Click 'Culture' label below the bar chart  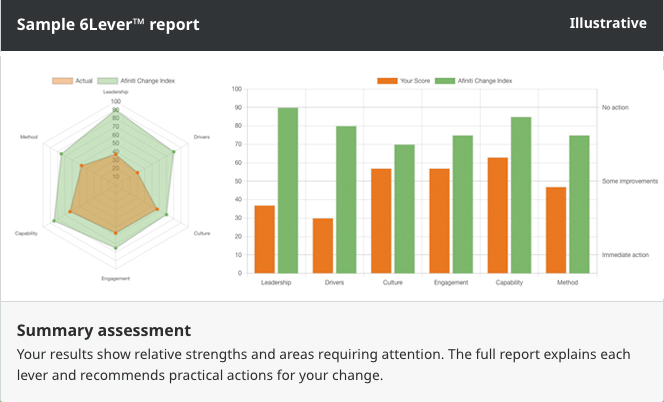[393, 283]
